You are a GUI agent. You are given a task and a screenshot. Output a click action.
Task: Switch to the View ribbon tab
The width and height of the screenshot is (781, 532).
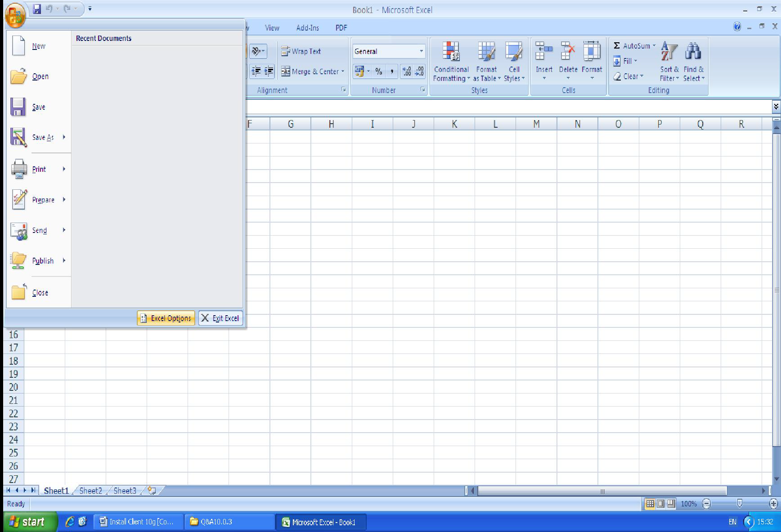pyautogui.click(x=272, y=28)
